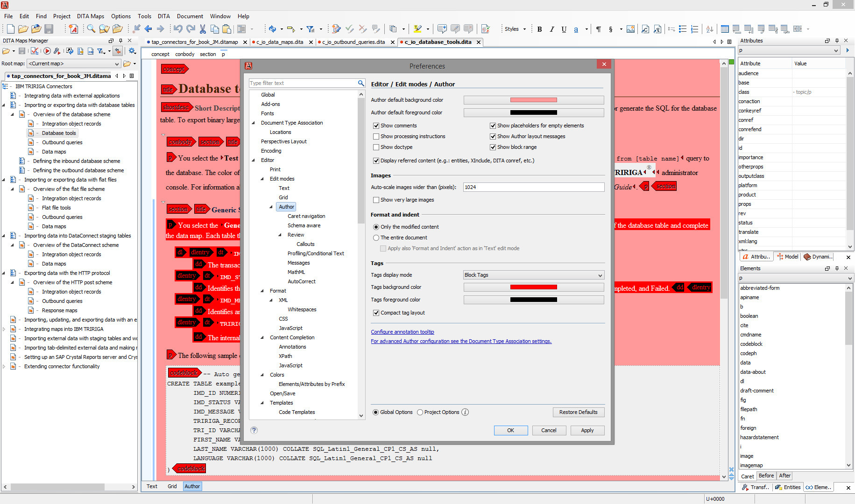Click the Insert Image icon
Screen dimensions: 855x504
tap(630, 29)
